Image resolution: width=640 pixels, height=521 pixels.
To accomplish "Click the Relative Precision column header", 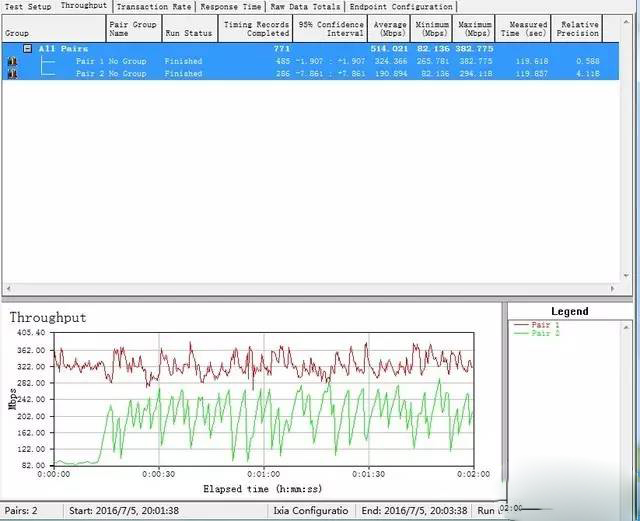I will 580,28.
